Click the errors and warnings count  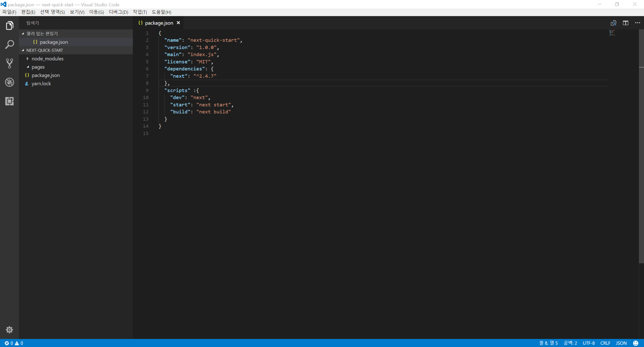coord(14,343)
